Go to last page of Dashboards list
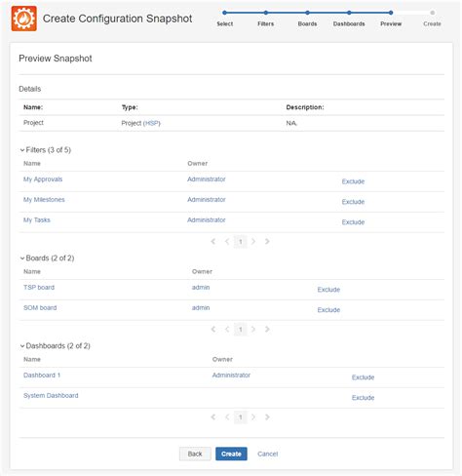This screenshot has height=476, width=462. [x=267, y=416]
